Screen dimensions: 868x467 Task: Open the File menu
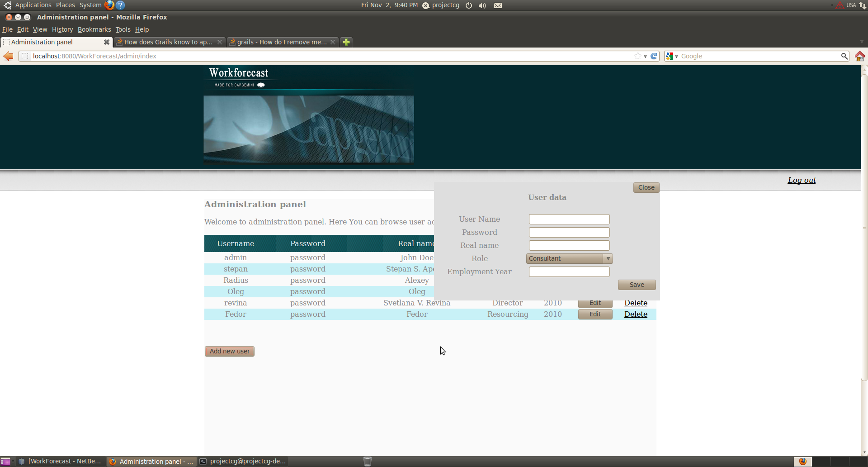click(7, 29)
